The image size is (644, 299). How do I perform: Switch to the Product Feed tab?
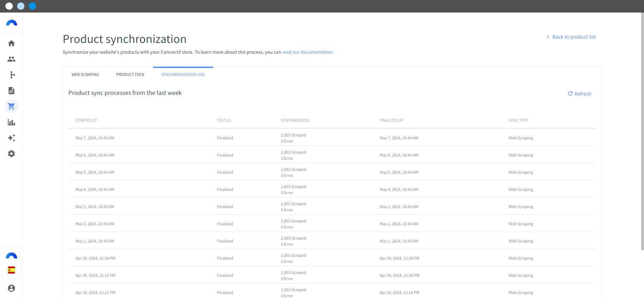130,74
